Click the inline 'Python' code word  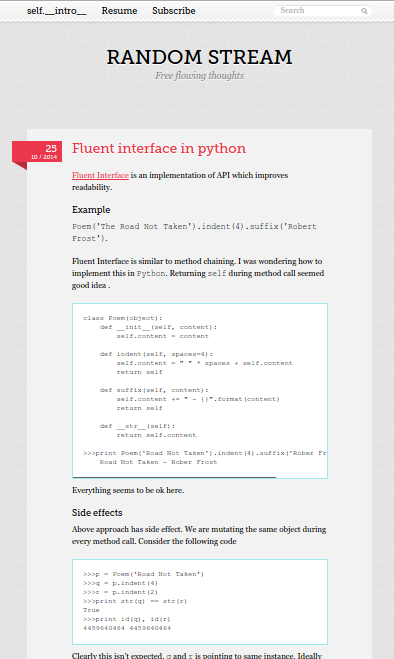151,274
